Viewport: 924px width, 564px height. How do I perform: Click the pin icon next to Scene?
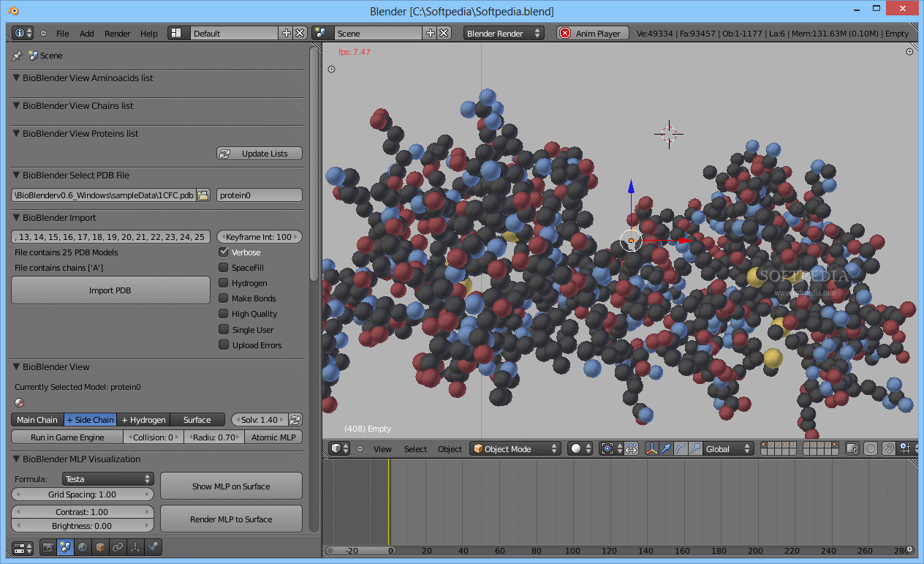(x=17, y=56)
